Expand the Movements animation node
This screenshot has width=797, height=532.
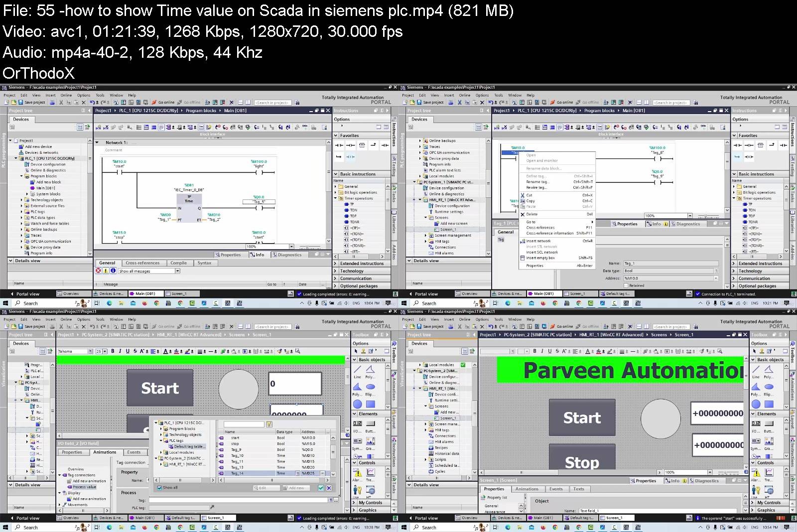point(60,505)
